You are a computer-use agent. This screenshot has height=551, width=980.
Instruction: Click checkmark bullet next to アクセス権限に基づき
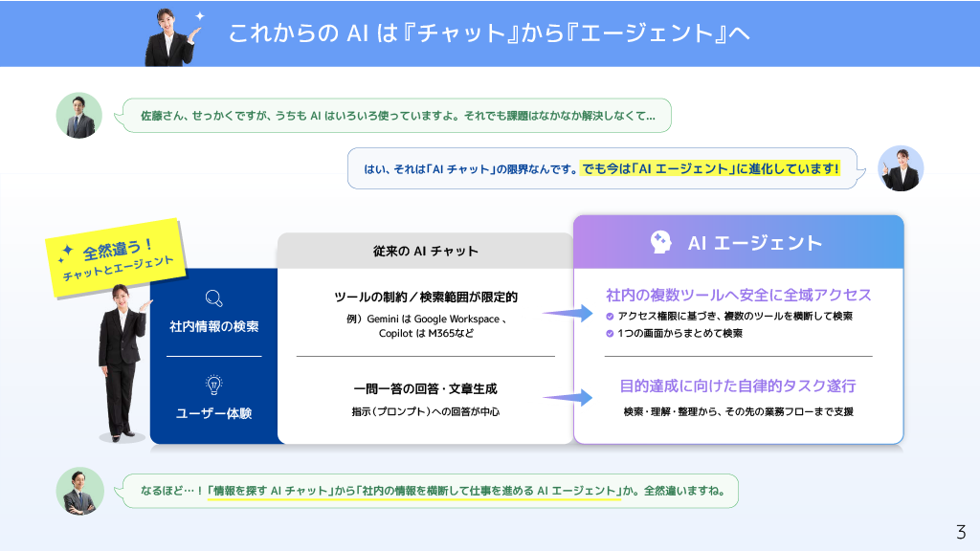click(610, 316)
